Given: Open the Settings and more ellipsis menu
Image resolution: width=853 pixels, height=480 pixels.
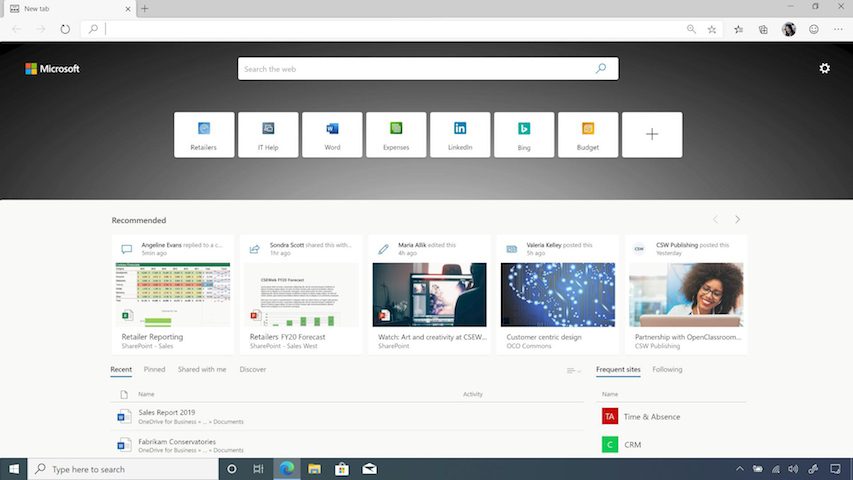Looking at the screenshot, I should click(x=838, y=30).
